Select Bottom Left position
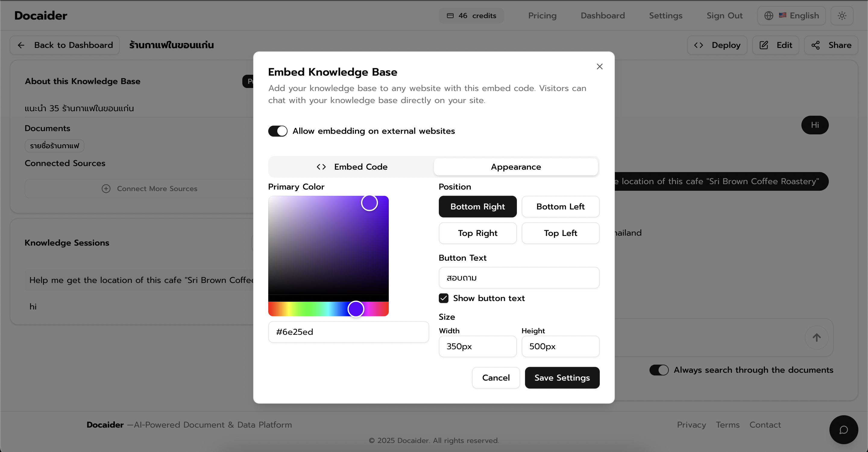This screenshot has width=868, height=452. tap(560, 206)
